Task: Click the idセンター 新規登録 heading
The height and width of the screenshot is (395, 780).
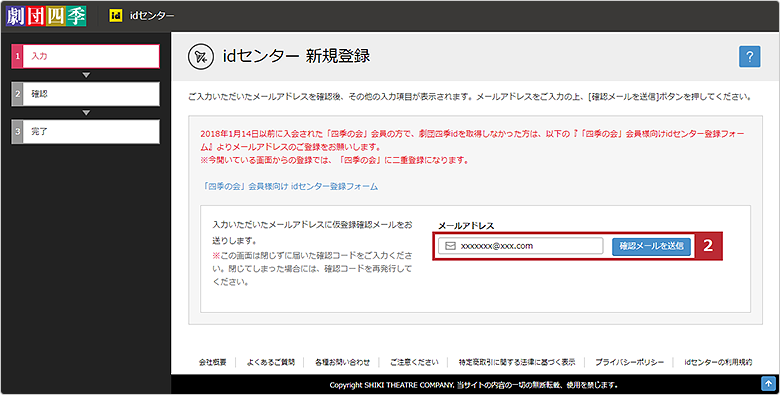Action: pos(296,56)
